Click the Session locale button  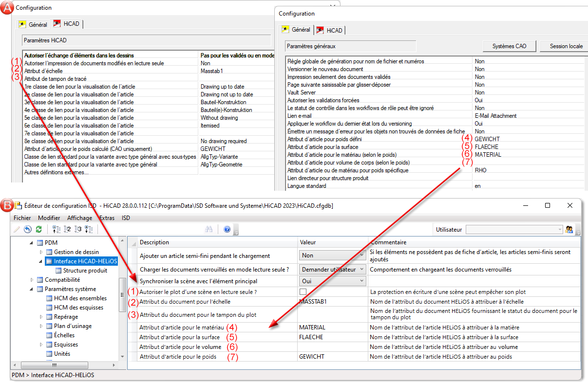(566, 46)
